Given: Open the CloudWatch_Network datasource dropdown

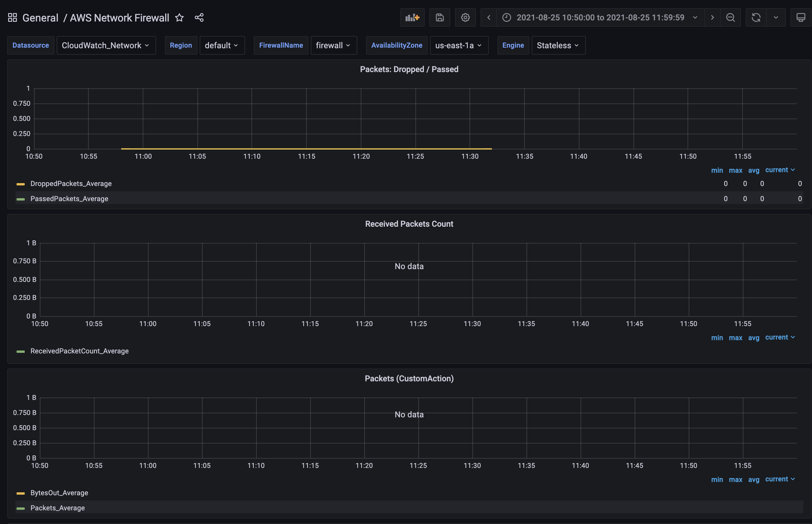Looking at the screenshot, I should point(106,45).
